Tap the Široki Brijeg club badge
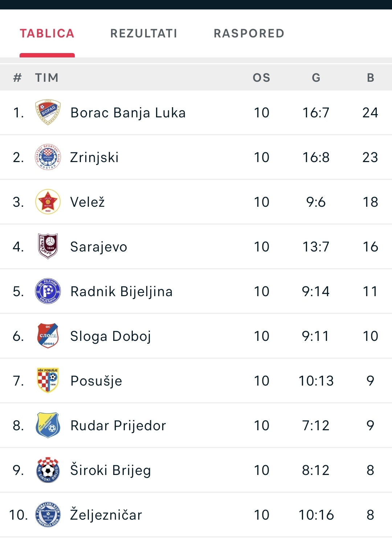This screenshot has height=548, width=392. [48, 470]
